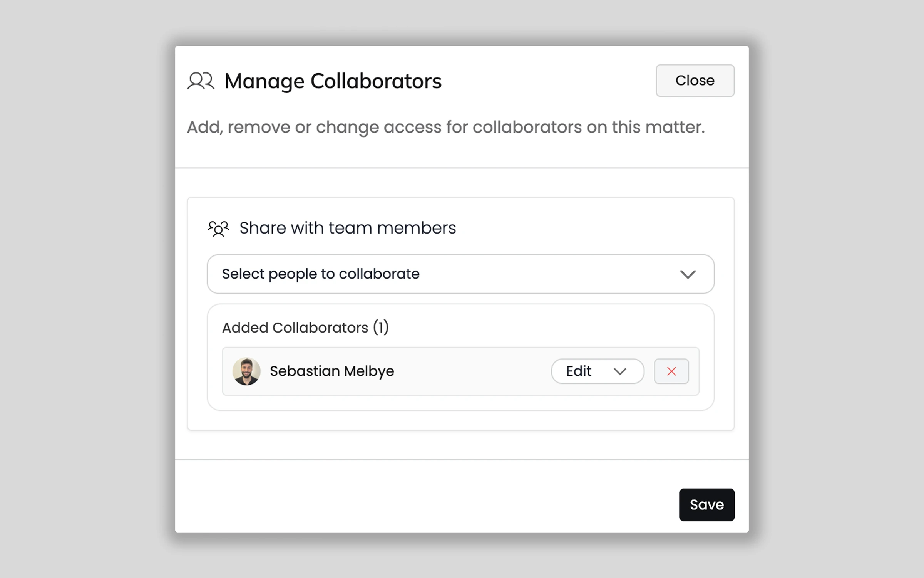
Task: Click the dialog description about collaborator access
Action: (x=445, y=127)
